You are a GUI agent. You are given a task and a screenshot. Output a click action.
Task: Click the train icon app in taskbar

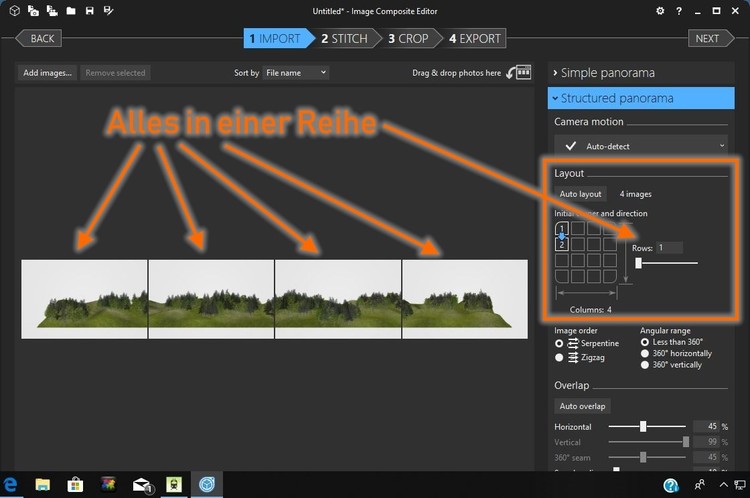174,485
